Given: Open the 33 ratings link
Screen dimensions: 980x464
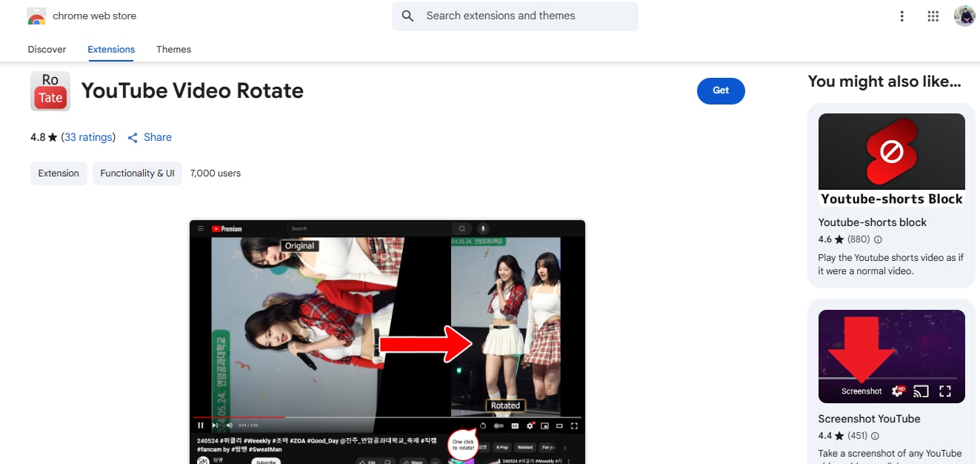Looking at the screenshot, I should pyautogui.click(x=89, y=137).
